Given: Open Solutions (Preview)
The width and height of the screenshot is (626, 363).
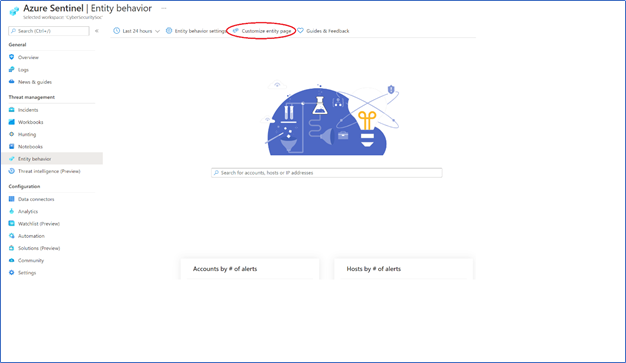Looking at the screenshot, I should pyautogui.click(x=39, y=248).
